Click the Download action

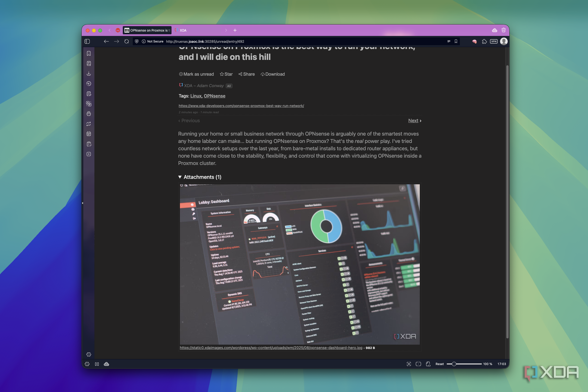(x=273, y=74)
